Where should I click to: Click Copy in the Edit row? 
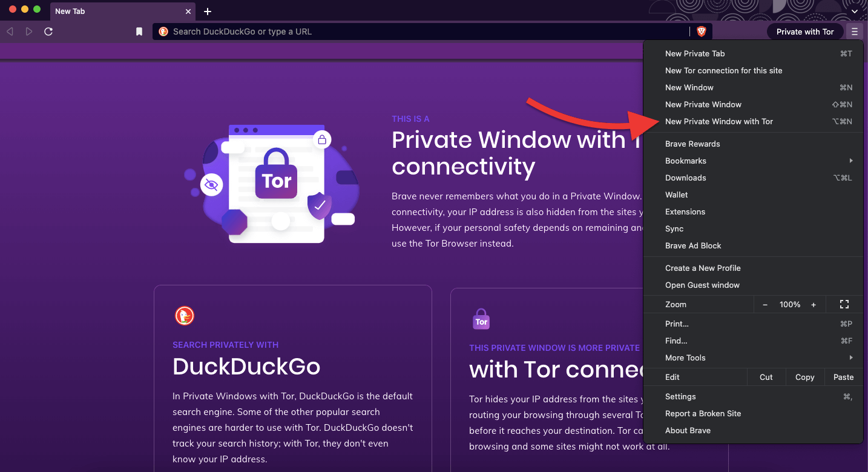point(804,377)
